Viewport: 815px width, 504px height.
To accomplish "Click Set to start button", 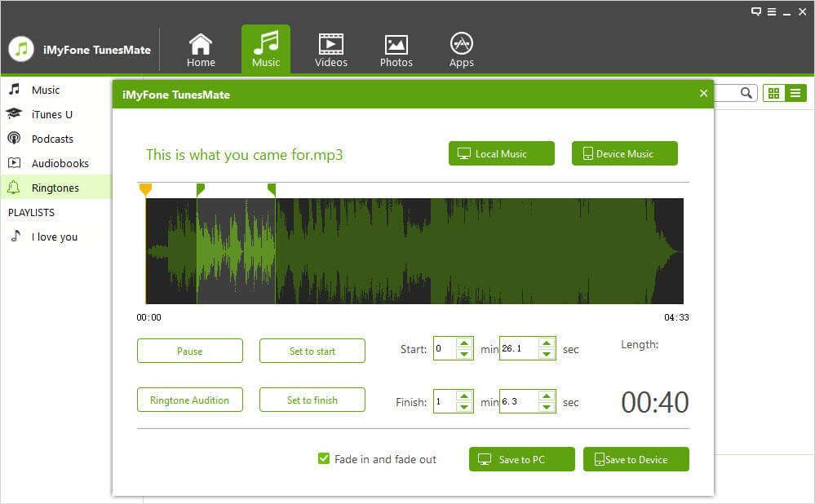I will point(312,351).
